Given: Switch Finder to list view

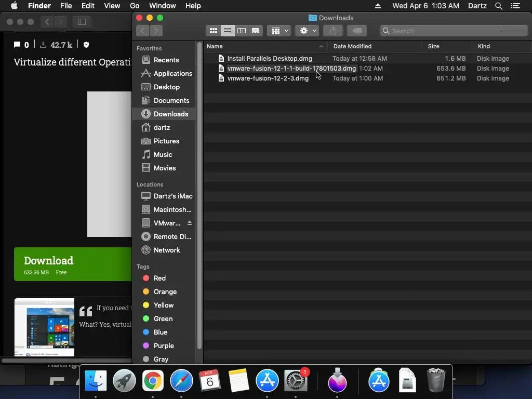Looking at the screenshot, I should 228,31.
